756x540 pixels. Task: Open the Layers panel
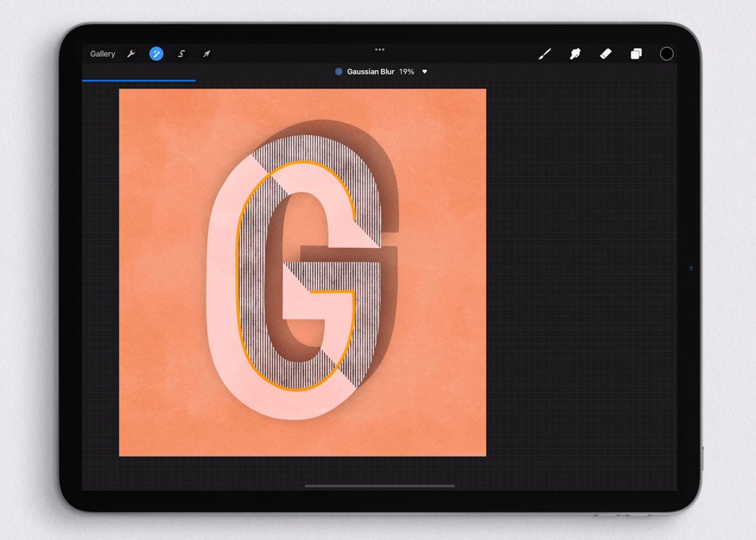(x=636, y=53)
